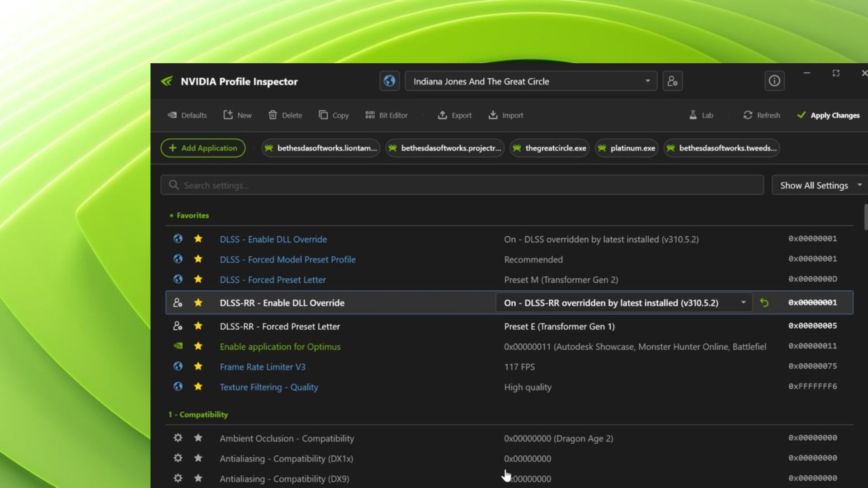
Task: Open the Lab flask tool
Action: (701, 115)
